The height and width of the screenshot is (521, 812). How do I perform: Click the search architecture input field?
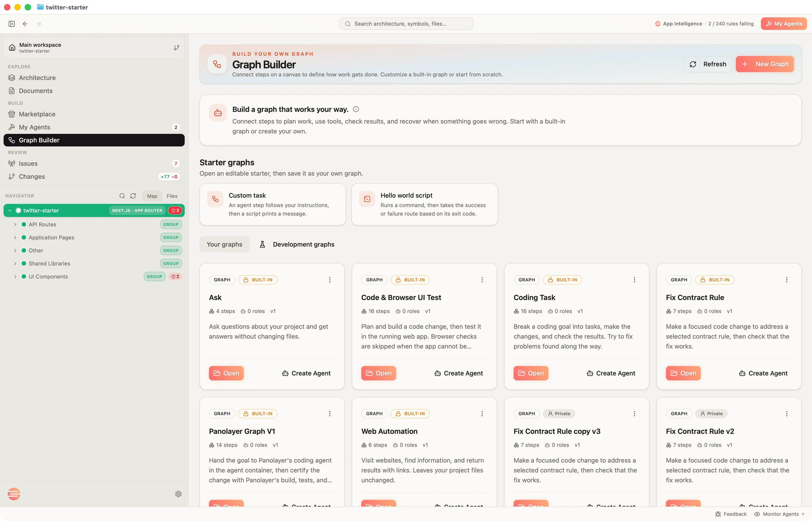pos(406,24)
